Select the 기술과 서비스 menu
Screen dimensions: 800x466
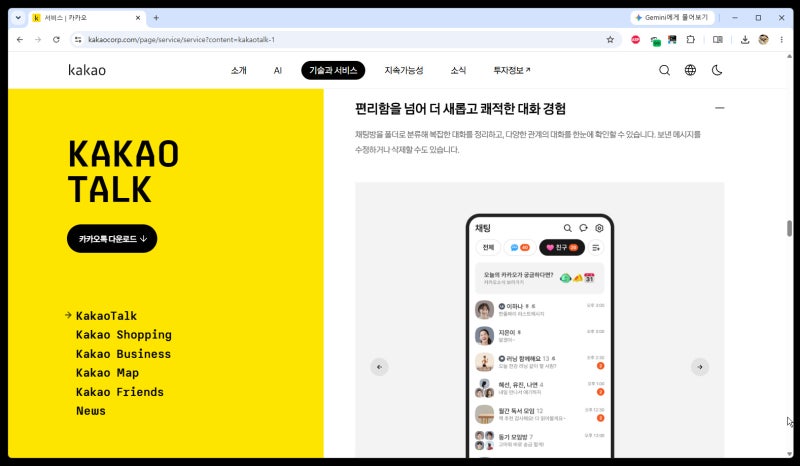(333, 70)
